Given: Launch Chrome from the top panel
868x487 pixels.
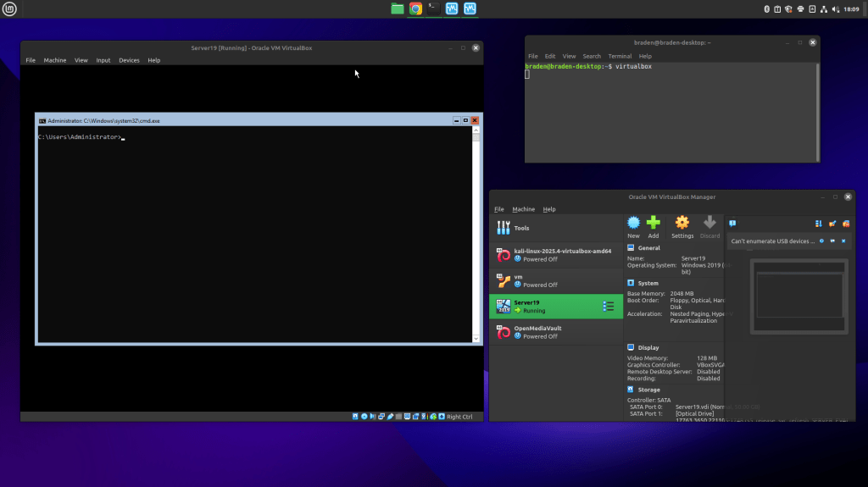Looking at the screenshot, I should click(415, 8).
